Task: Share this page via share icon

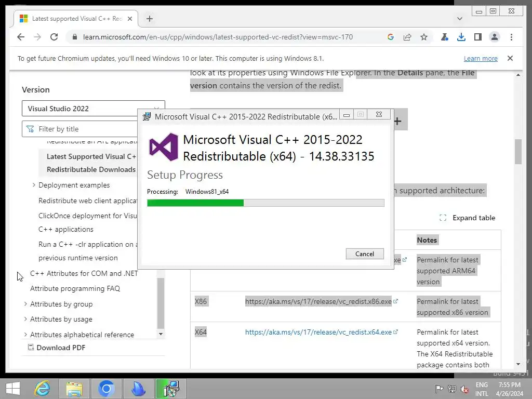Action: point(407,37)
